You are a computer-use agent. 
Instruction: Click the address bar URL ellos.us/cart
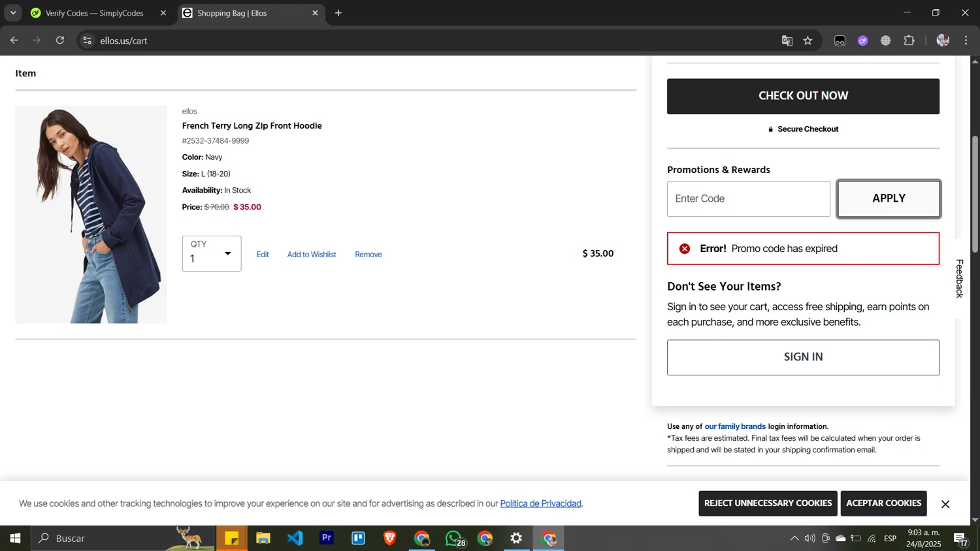click(123, 40)
